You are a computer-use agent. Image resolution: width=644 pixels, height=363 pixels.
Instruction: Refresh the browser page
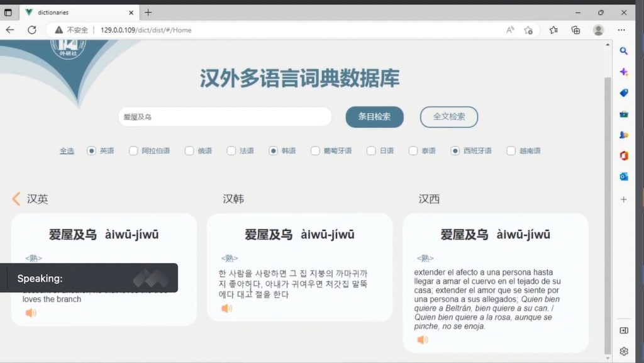point(31,30)
